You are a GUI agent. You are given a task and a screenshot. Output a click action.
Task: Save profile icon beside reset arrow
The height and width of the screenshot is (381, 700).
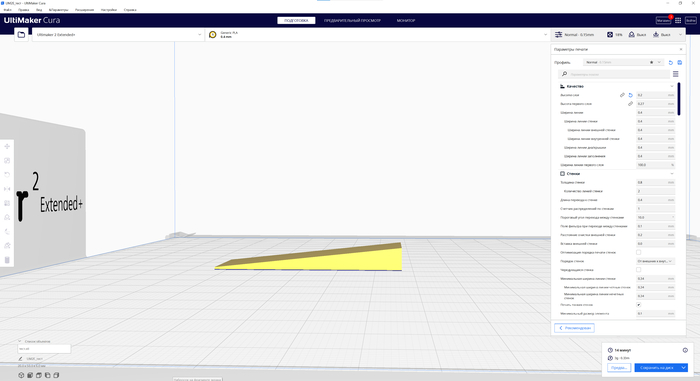pyautogui.click(x=679, y=63)
